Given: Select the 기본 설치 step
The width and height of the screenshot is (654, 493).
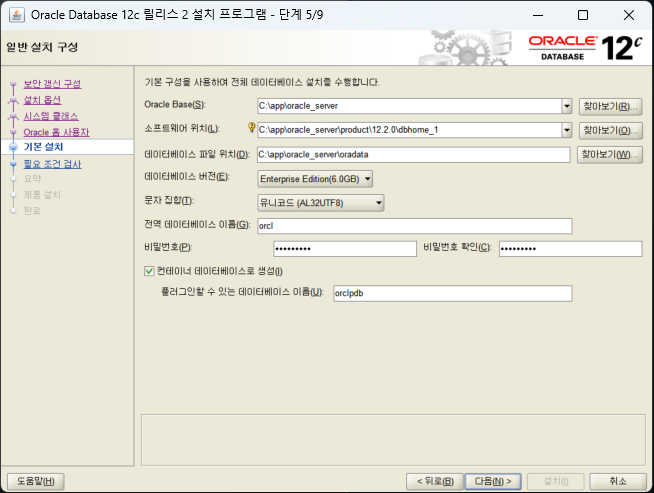Looking at the screenshot, I should 43,147.
